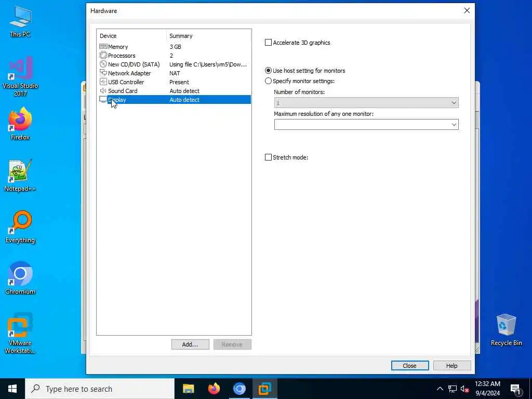Select the '3 GB' memory summary
532x399 pixels.
[x=176, y=47]
